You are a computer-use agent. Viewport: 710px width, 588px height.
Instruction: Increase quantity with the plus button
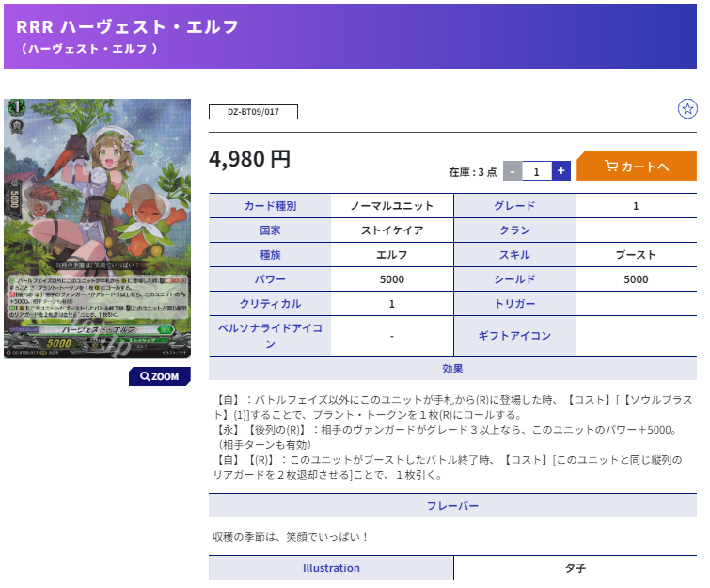point(561,170)
